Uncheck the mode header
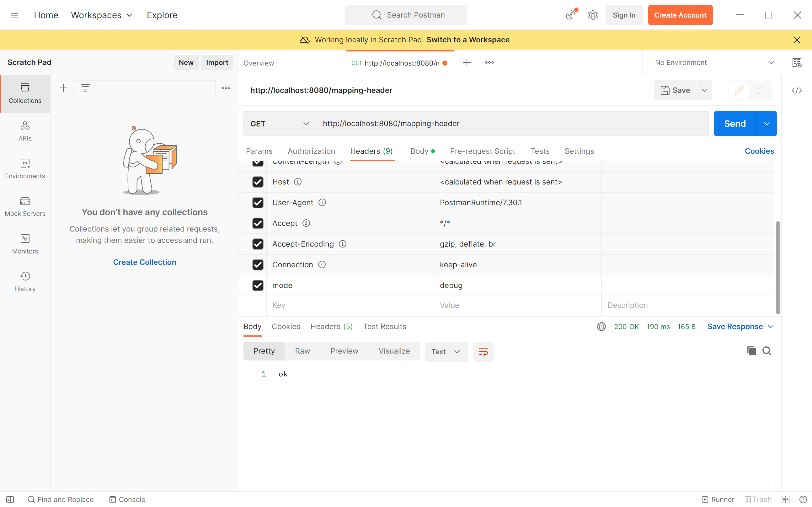 (x=258, y=286)
